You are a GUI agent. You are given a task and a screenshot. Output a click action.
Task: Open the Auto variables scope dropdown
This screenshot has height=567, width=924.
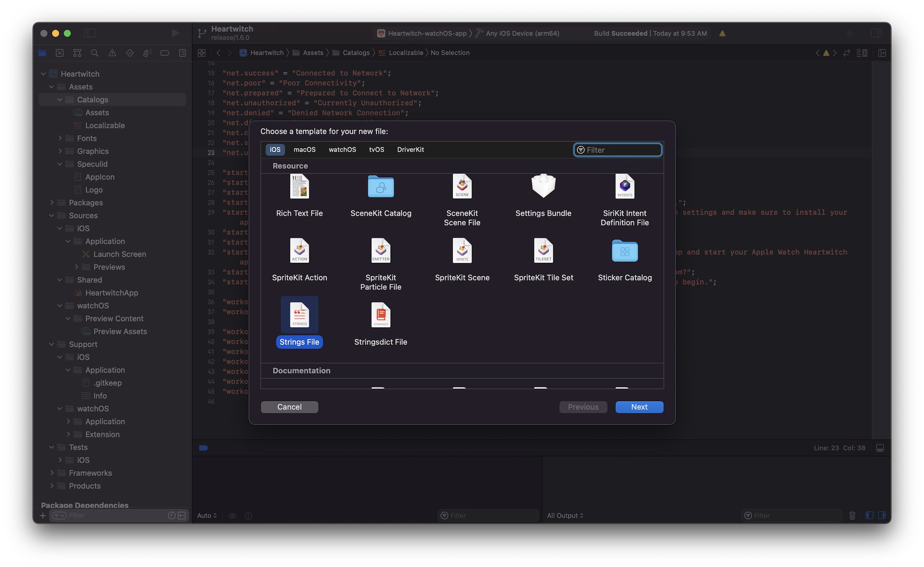click(207, 515)
